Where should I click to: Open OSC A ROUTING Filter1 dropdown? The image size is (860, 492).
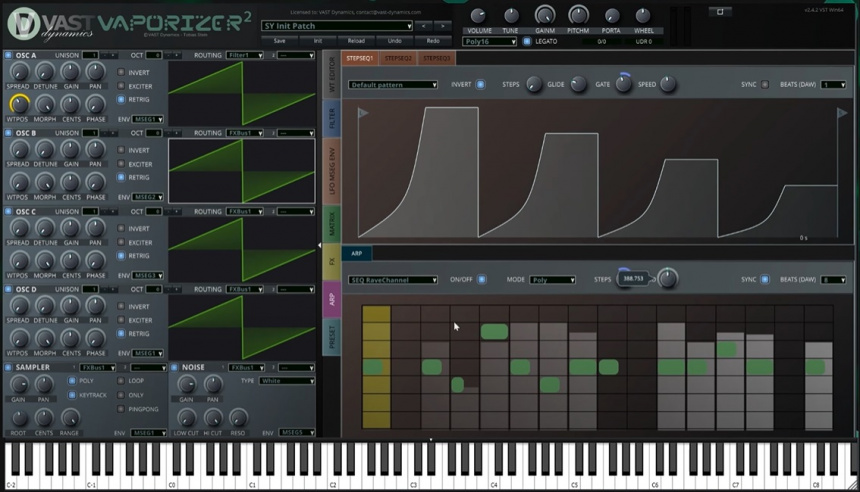[245, 55]
